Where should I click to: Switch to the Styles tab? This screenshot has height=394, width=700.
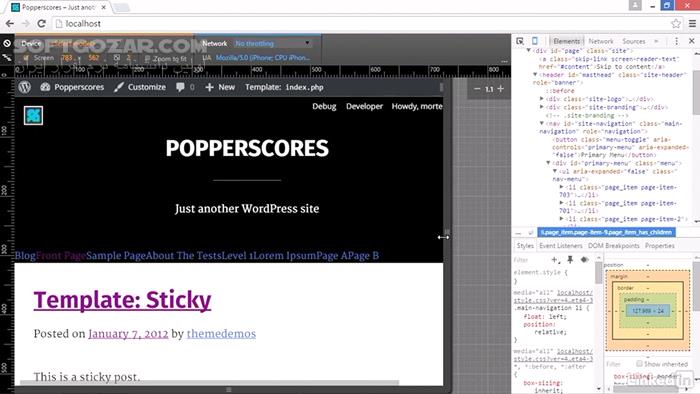(525, 246)
